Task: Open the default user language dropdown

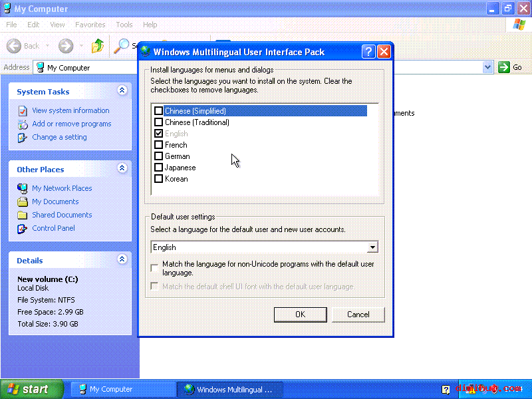Action: tap(372, 247)
